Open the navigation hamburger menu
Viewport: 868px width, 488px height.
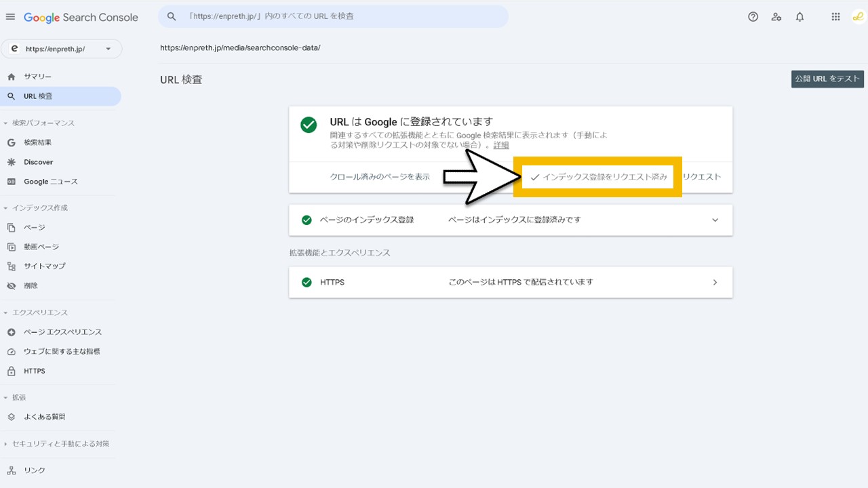[10, 16]
